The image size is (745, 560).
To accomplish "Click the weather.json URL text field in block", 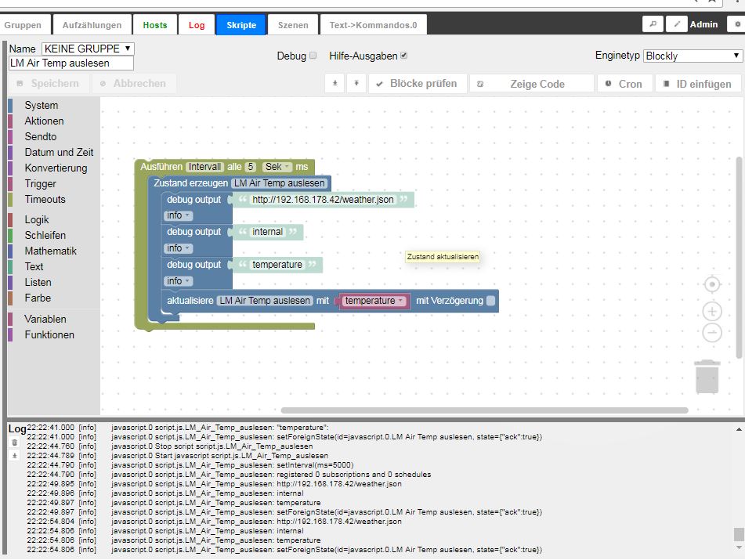I will (x=323, y=200).
